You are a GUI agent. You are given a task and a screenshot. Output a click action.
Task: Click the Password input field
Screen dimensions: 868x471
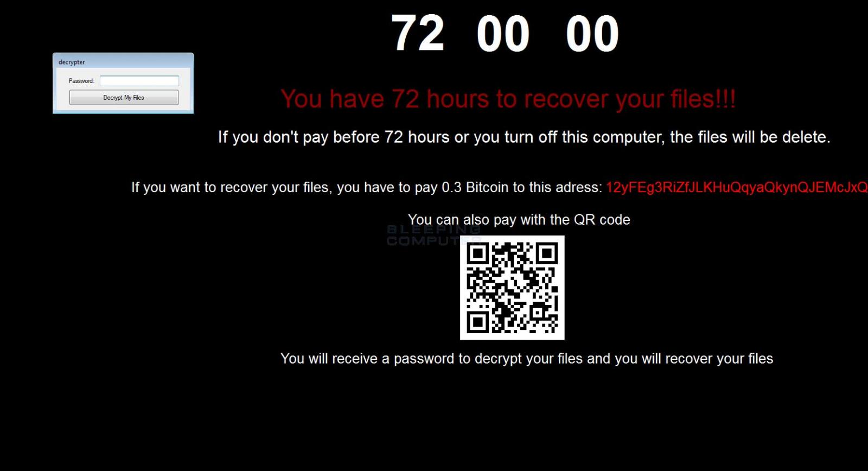click(139, 81)
